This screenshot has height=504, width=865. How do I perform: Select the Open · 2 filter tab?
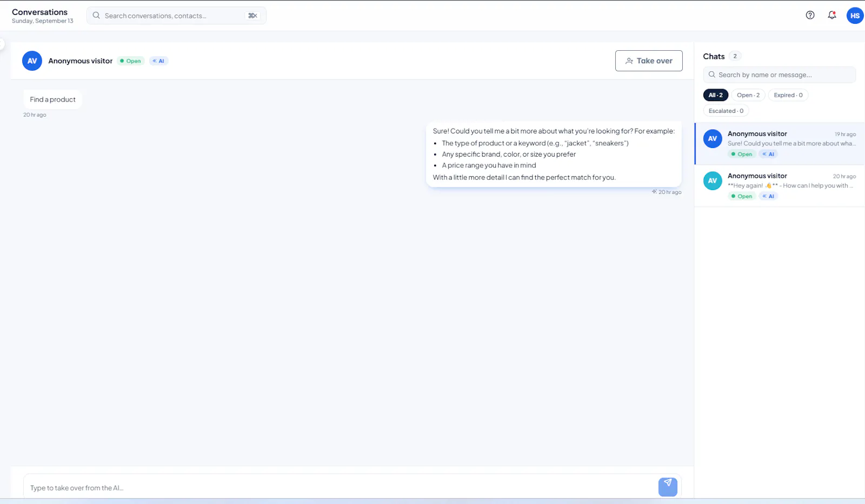[748, 95]
